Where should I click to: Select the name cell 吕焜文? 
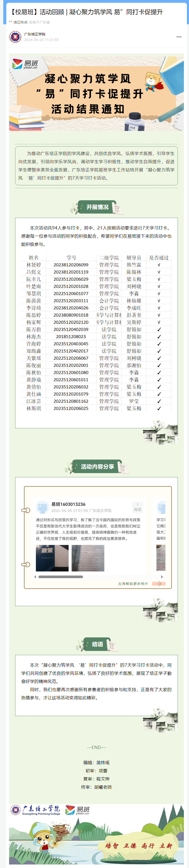tap(34, 272)
